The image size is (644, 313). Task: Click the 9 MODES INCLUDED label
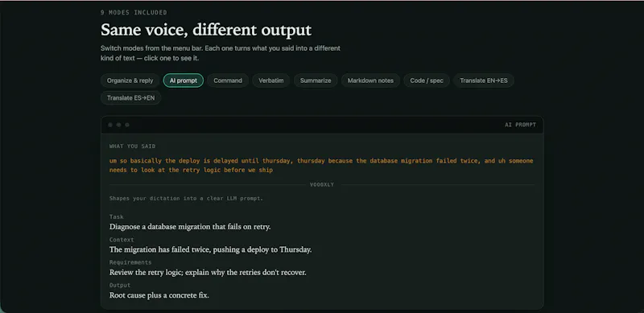134,13
